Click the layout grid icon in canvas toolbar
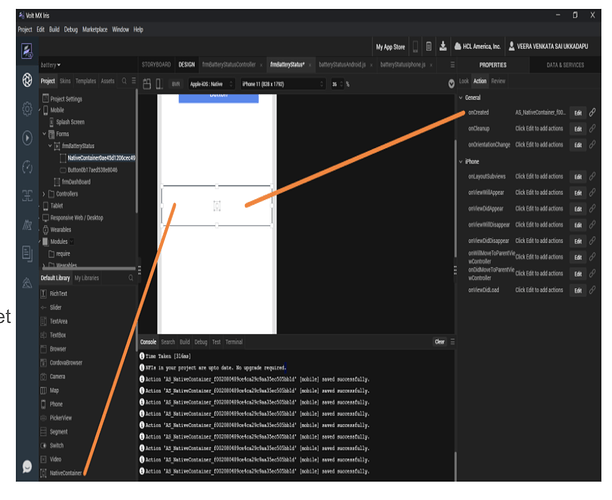The width and height of the screenshot is (612, 500). [147, 84]
